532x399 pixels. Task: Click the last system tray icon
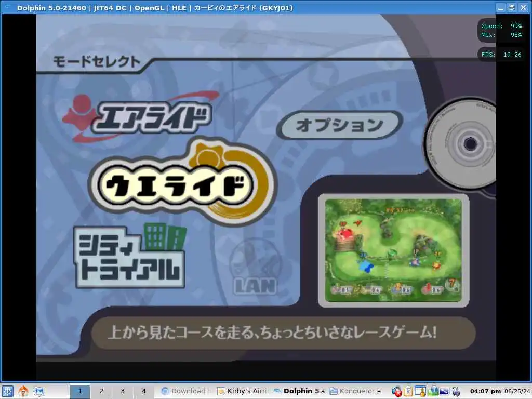click(456, 392)
